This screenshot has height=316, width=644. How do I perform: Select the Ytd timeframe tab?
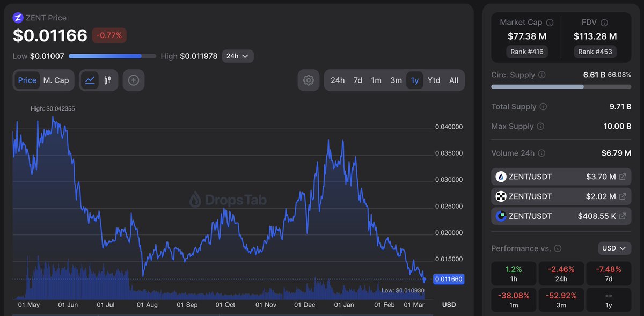(434, 80)
